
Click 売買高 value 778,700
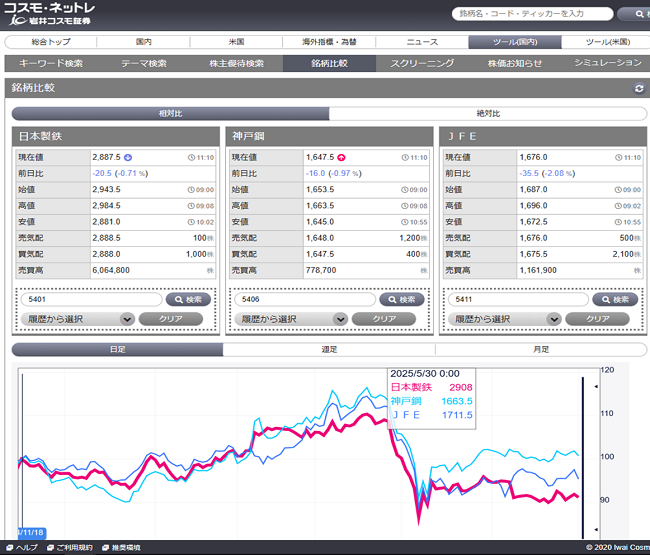321,270
